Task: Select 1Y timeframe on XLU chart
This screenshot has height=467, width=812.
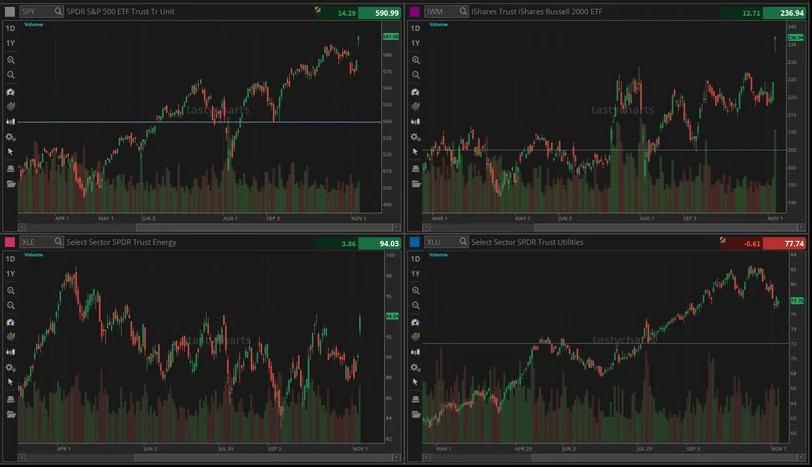Action: [416, 274]
